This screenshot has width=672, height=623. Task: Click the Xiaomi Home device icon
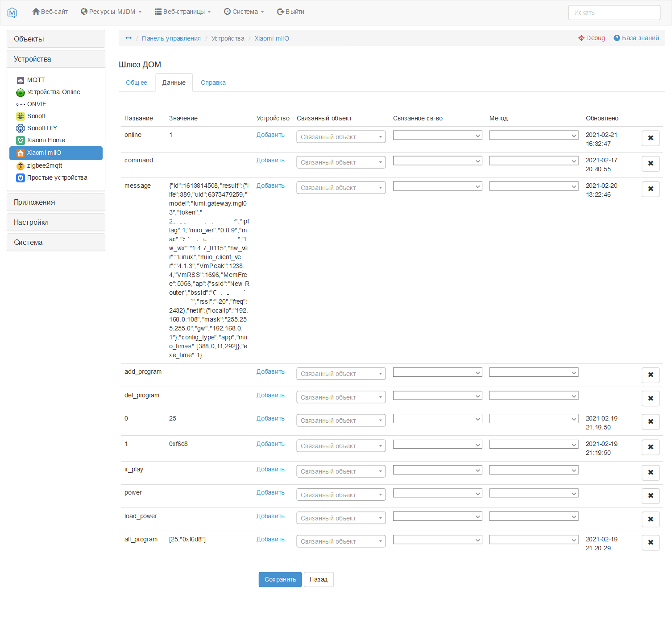coord(21,140)
